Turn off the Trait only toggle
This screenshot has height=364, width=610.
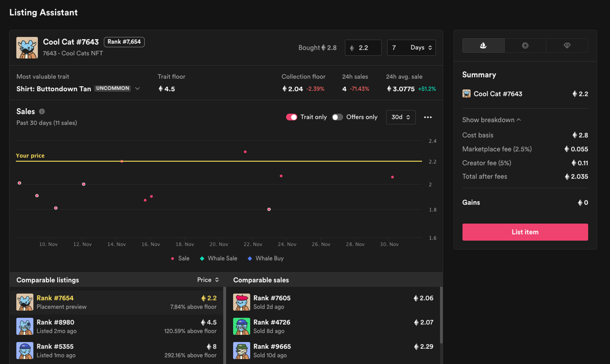(x=291, y=117)
